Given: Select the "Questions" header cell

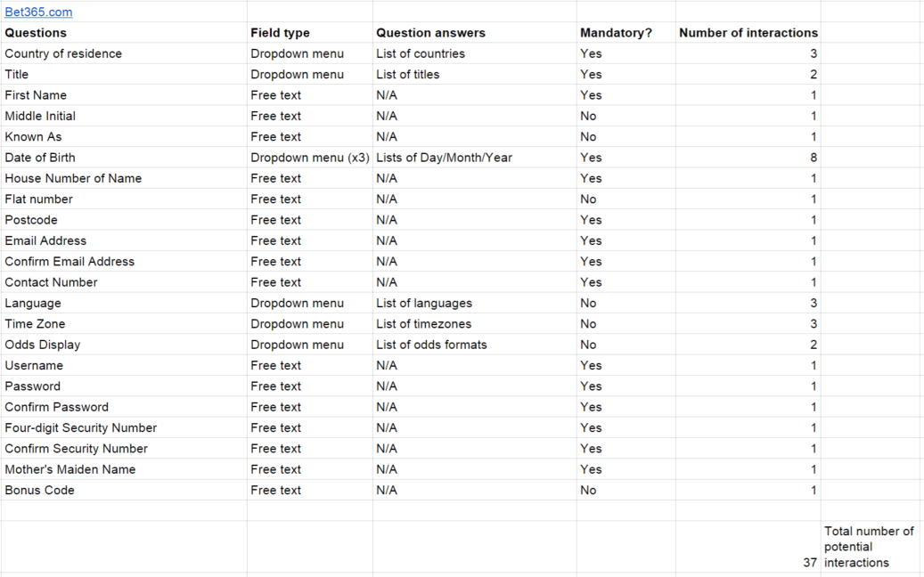Looking at the screenshot, I should [36, 33].
